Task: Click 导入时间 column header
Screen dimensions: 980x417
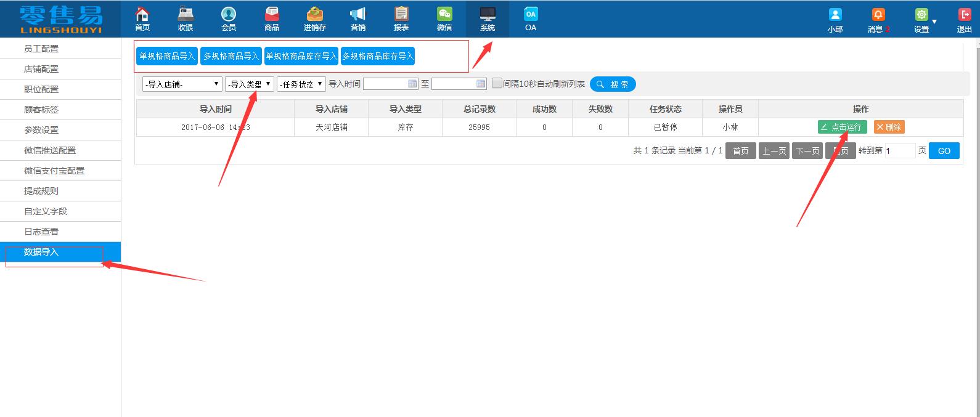Action: (216, 109)
